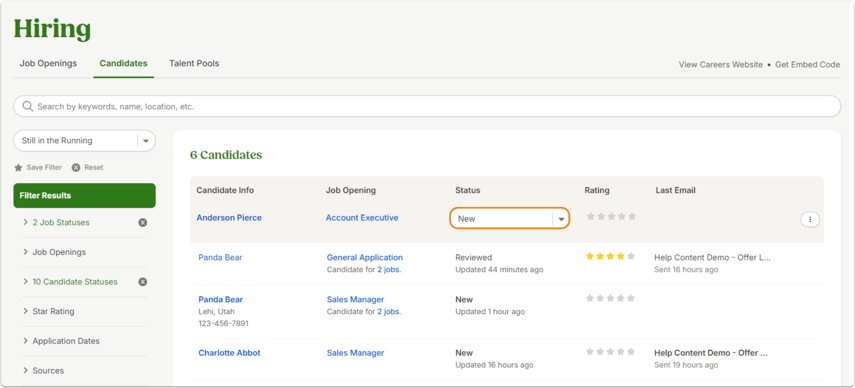This screenshot has height=388, width=855.
Task: Rate Panda Bear Sales Manager row three stars
Action: [x=610, y=298]
